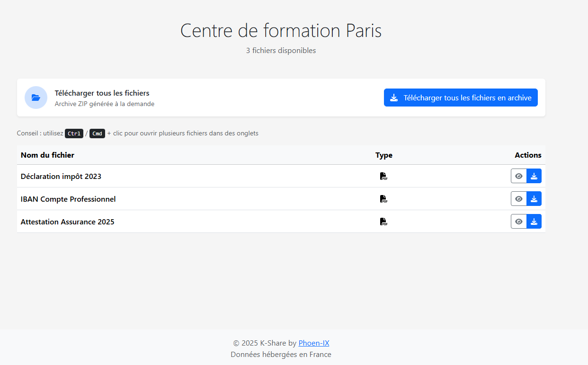
Task: Download IBAN Compte Professionnel using its download icon
Action: pos(534,198)
